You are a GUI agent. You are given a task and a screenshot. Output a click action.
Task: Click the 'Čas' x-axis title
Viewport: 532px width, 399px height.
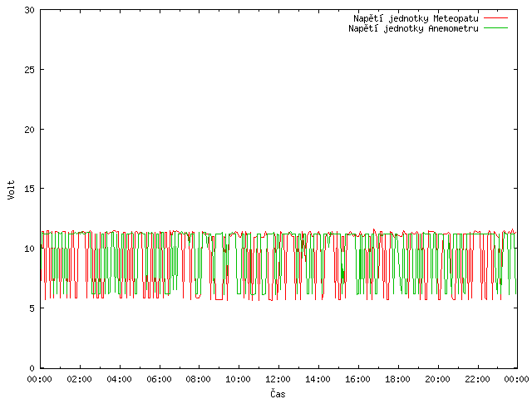click(278, 393)
